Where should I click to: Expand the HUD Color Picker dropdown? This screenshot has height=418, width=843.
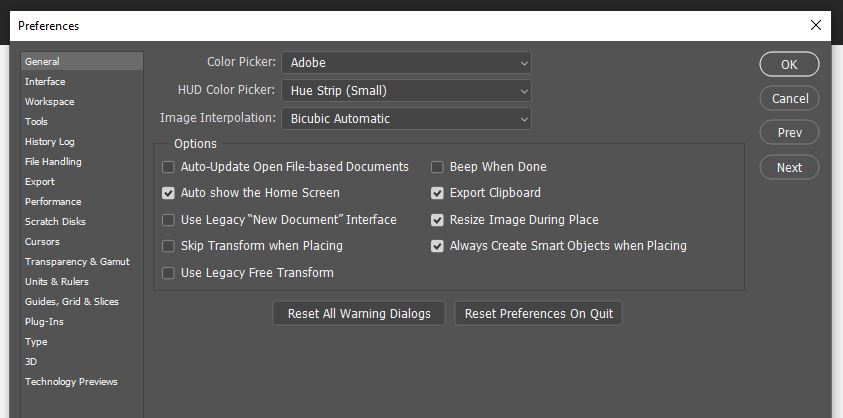point(406,91)
